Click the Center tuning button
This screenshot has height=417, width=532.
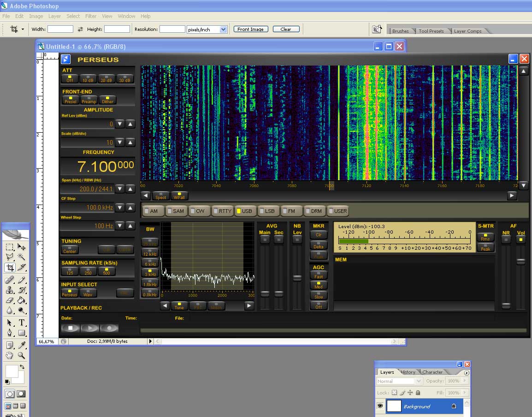70,250
